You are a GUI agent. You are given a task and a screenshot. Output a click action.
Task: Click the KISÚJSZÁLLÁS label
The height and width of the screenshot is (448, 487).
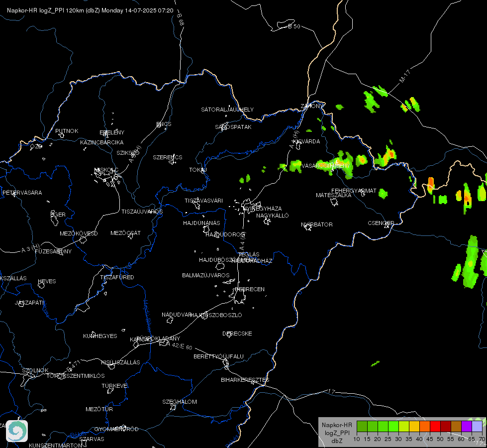tap(120, 362)
